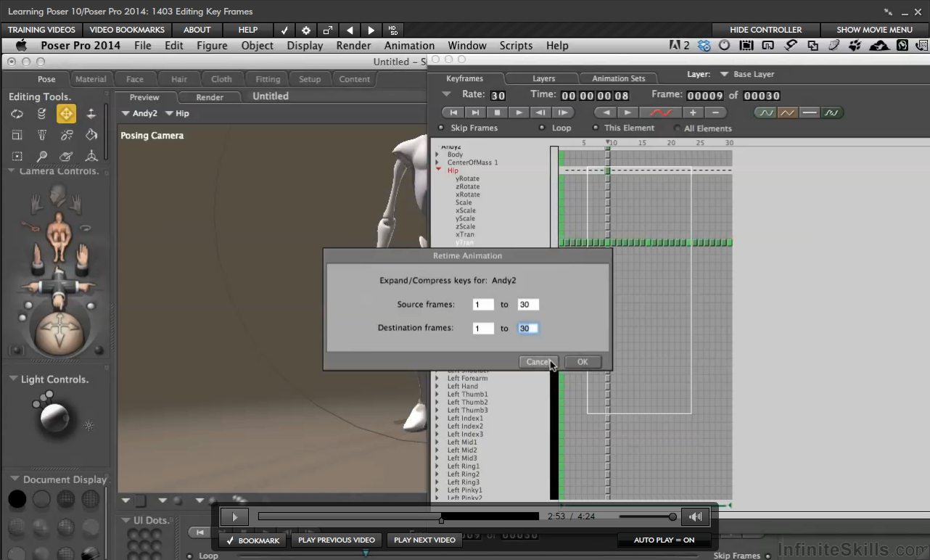This screenshot has width=930, height=560.
Task: Expand the CenterOfMass 1 row
Action: click(x=437, y=162)
